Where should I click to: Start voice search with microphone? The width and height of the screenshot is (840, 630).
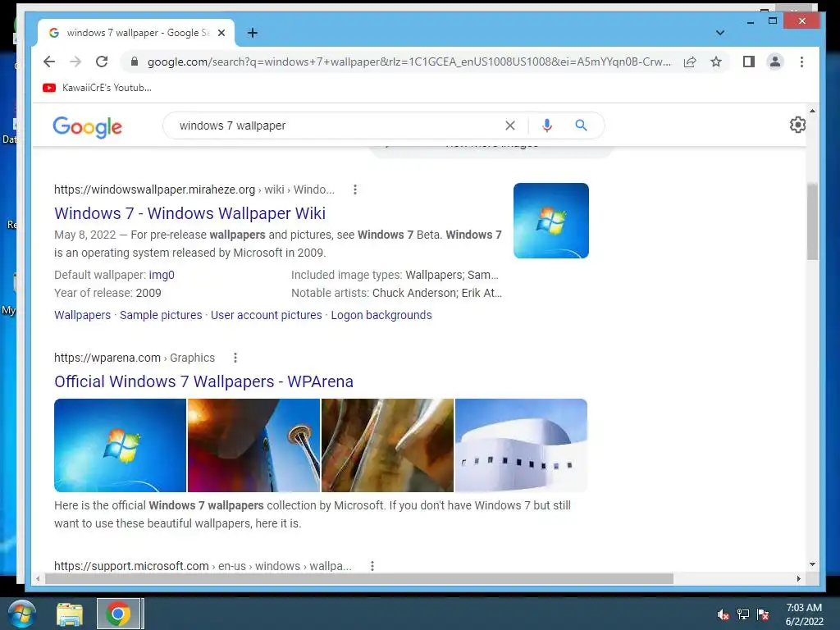coord(546,126)
